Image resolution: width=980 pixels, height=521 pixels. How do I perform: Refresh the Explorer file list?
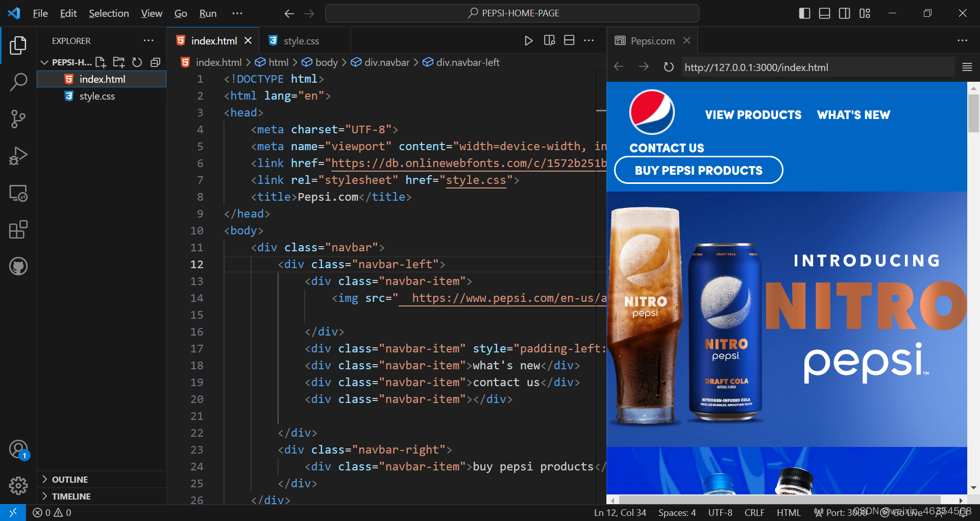click(x=137, y=62)
